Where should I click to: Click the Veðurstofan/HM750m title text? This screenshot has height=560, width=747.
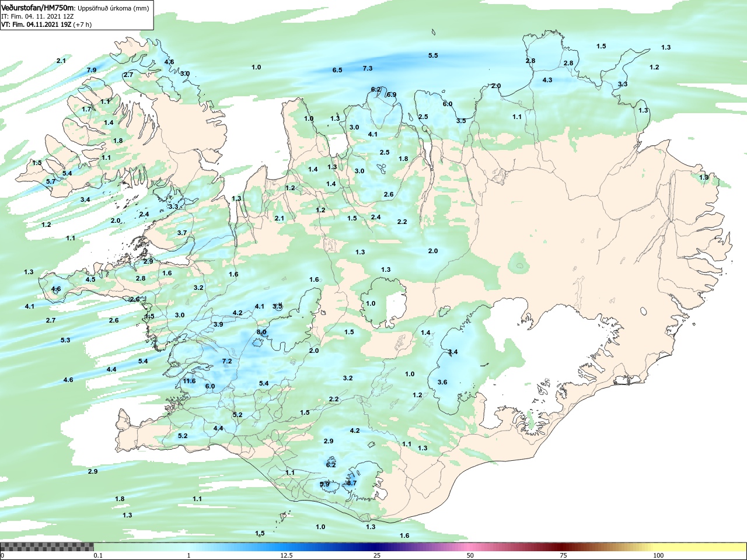pos(38,8)
